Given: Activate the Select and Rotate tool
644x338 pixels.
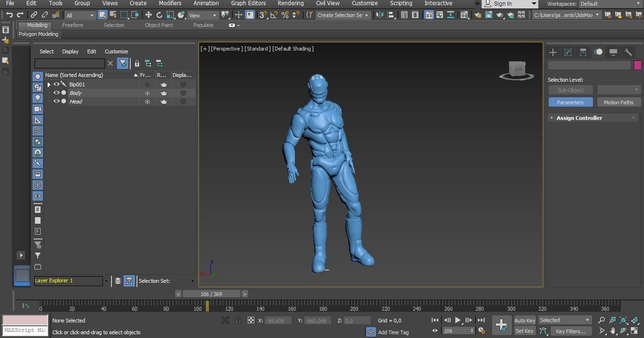Looking at the screenshot, I should coord(159,15).
